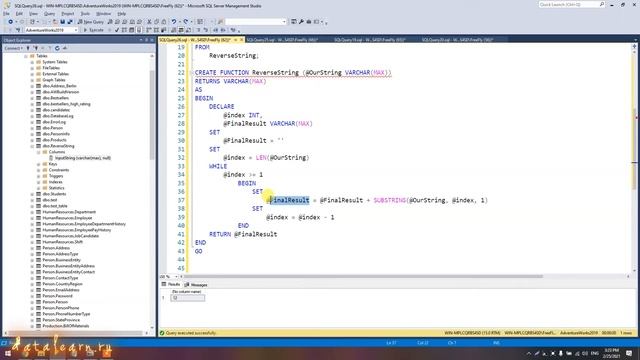
Task: Open the Messages tab
Action: (196, 284)
